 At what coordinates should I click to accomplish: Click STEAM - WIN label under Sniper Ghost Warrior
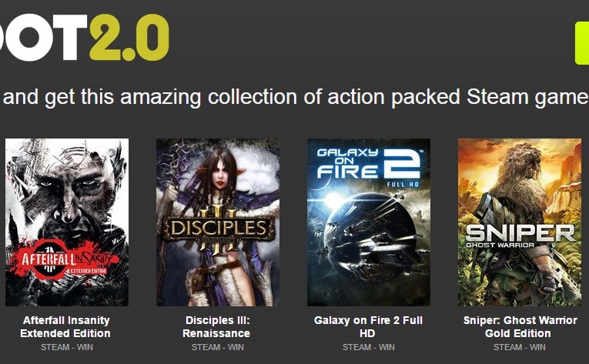(520, 348)
